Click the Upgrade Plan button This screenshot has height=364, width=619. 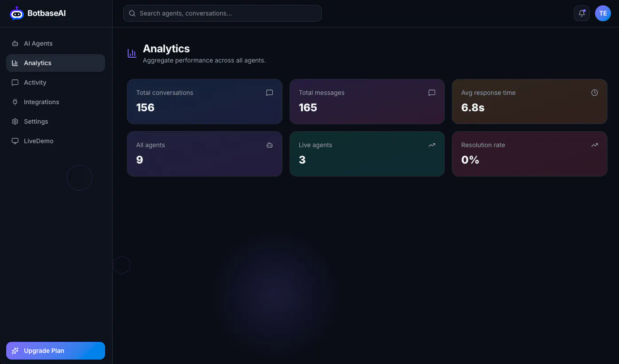(55, 351)
